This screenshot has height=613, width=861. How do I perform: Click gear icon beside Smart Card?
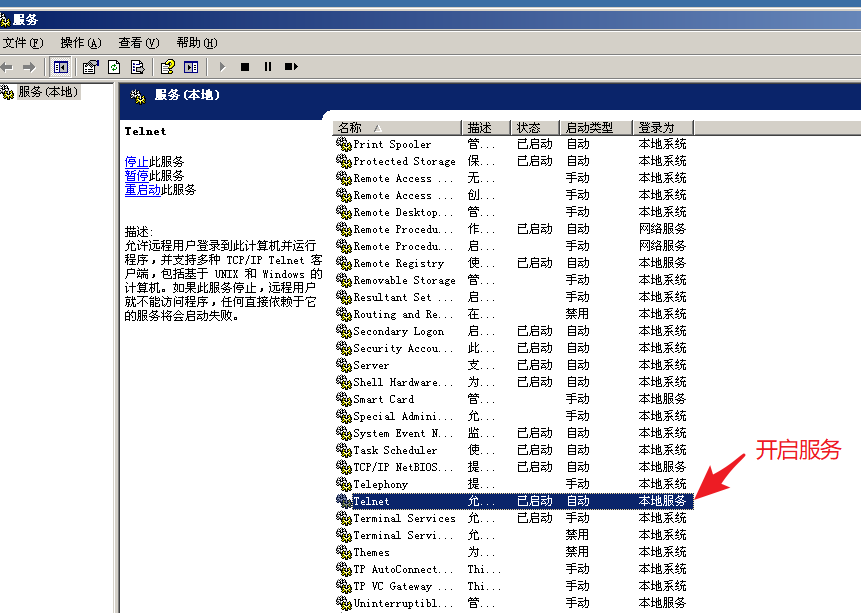click(344, 399)
